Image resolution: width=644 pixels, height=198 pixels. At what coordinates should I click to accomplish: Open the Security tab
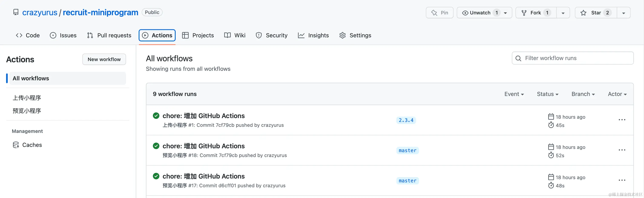tap(272, 35)
